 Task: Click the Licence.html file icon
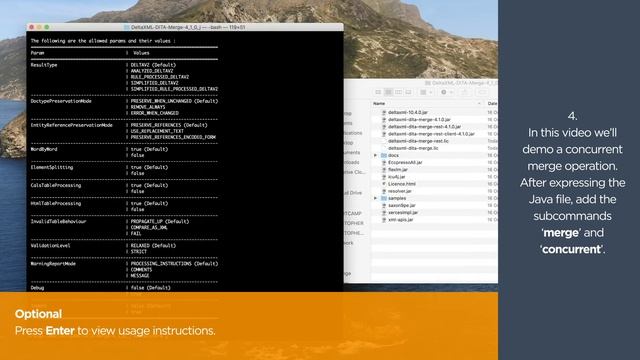click(384, 184)
